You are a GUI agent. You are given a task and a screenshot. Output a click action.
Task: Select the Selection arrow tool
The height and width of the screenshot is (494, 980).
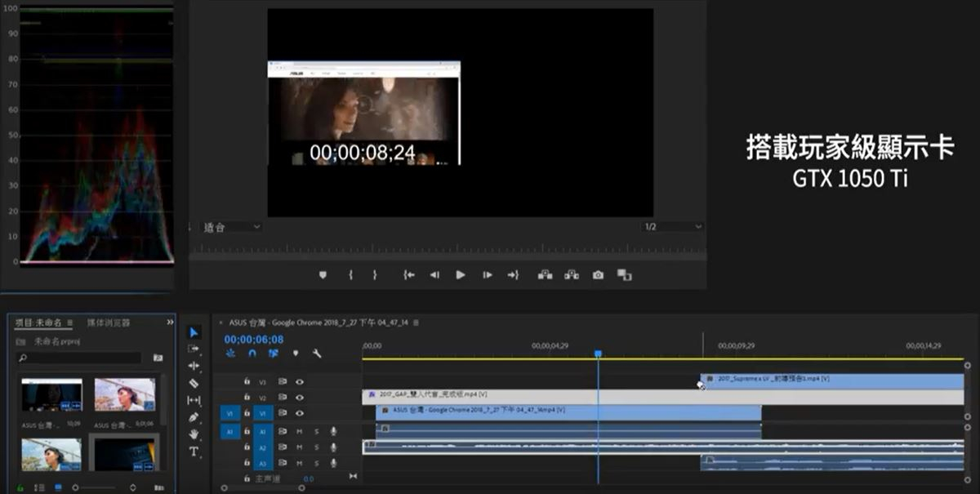point(194,332)
